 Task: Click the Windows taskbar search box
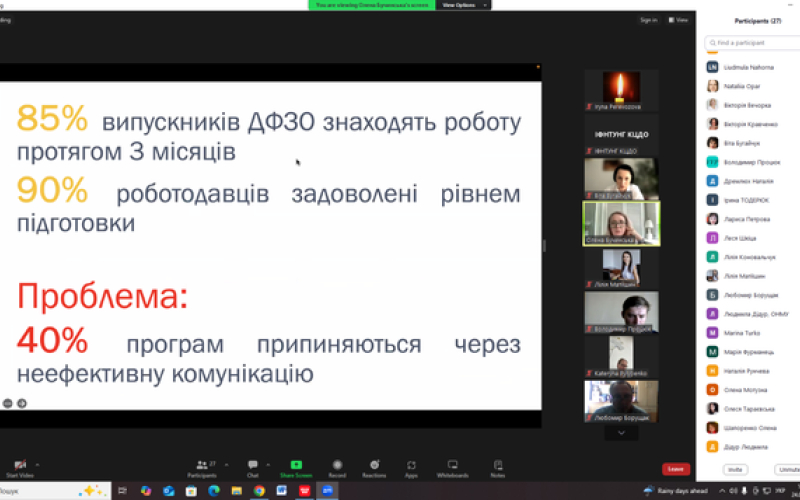[55, 491]
